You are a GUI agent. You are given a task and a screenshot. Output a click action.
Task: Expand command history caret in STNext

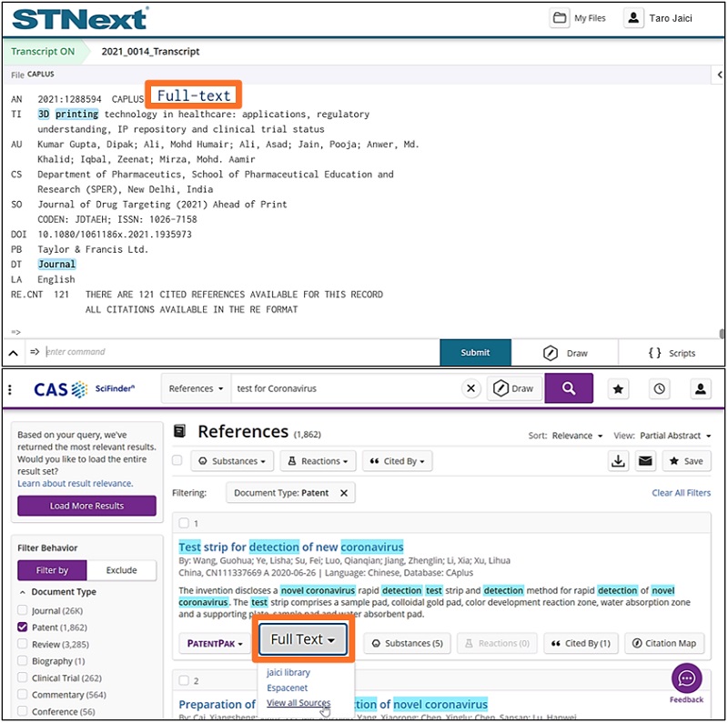click(14, 353)
